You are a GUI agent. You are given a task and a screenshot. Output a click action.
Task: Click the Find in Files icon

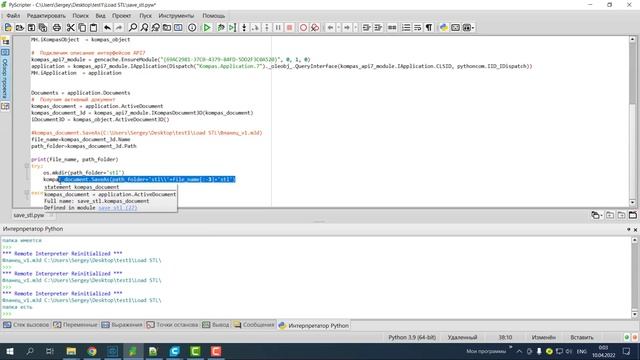[x=167, y=27]
